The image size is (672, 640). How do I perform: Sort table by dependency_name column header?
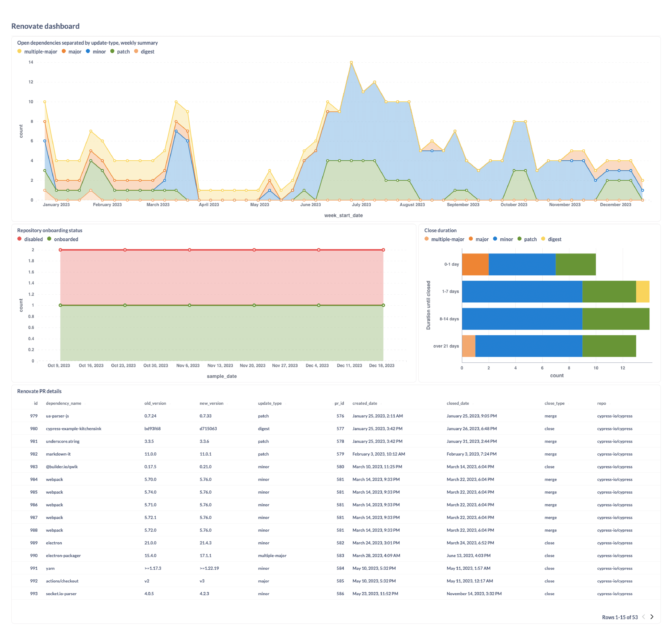[x=63, y=403]
